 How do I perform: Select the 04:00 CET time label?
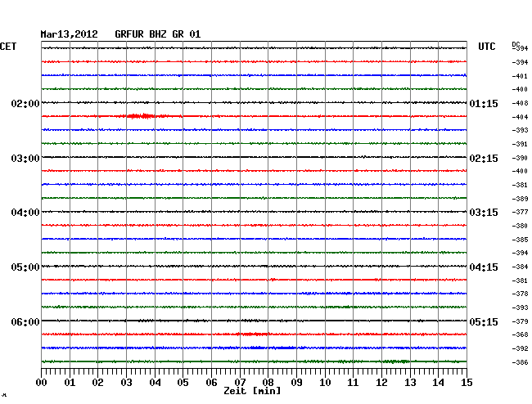pos(25,213)
